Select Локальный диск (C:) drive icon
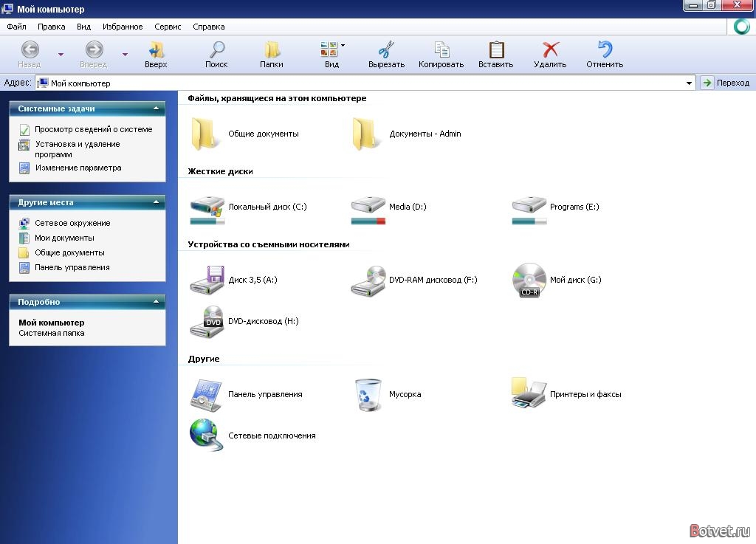Image resolution: width=756 pixels, height=544 pixels. pyautogui.click(x=207, y=205)
